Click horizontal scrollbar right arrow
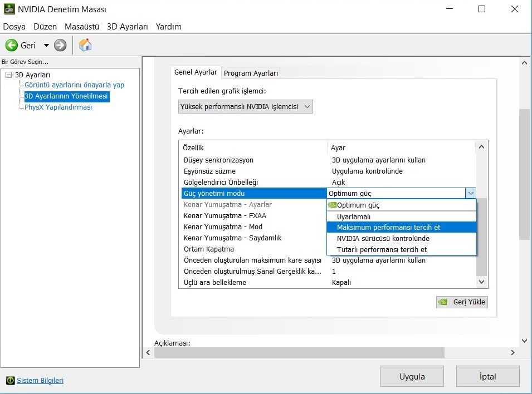The width and height of the screenshot is (532, 394). tap(513, 353)
